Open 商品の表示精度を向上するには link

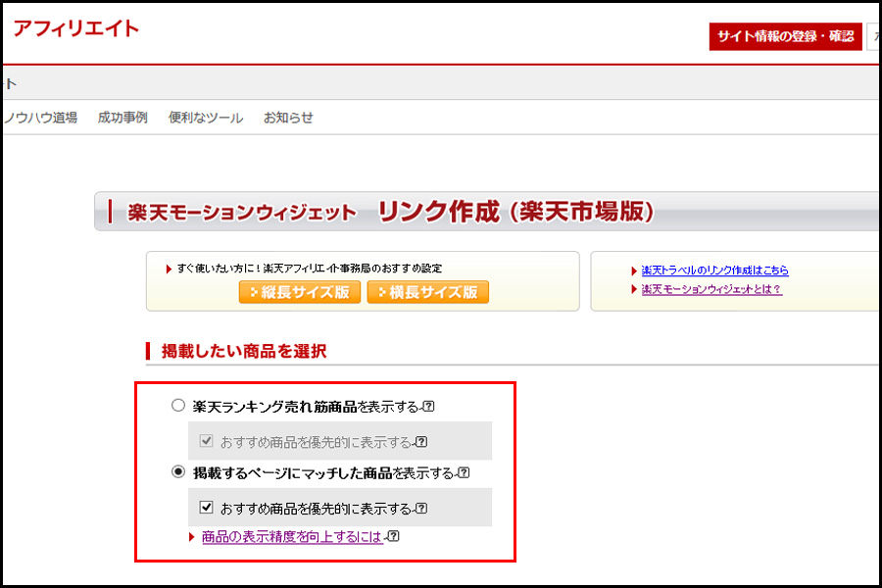[292, 537]
